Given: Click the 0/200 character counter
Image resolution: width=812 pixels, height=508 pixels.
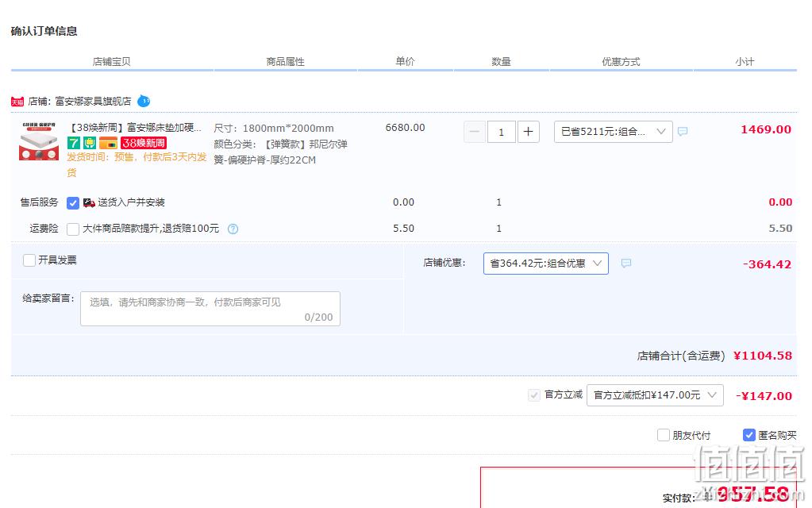Looking at the screenshot, I should (318, 317).
